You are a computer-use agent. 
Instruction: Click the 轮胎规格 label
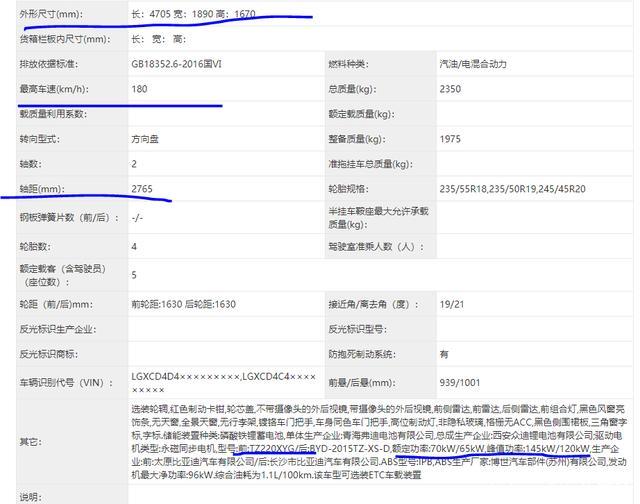point(348,189)
